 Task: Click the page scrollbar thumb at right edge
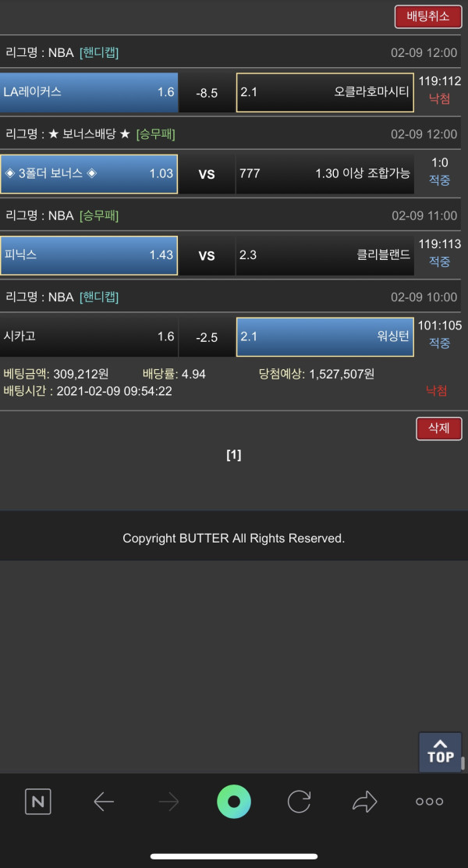pos(463,763)
